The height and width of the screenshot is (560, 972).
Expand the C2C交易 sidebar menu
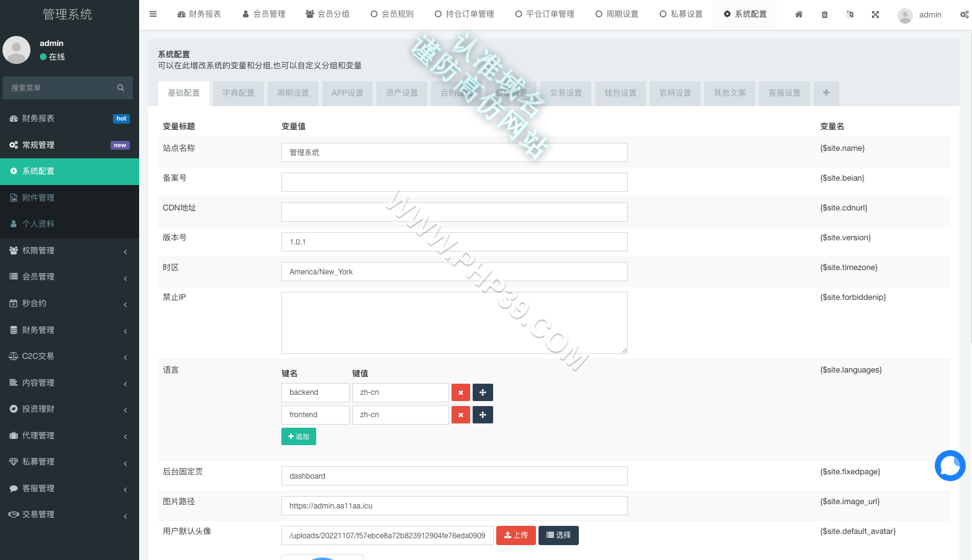pyautogui.click(x=70, y=356)
